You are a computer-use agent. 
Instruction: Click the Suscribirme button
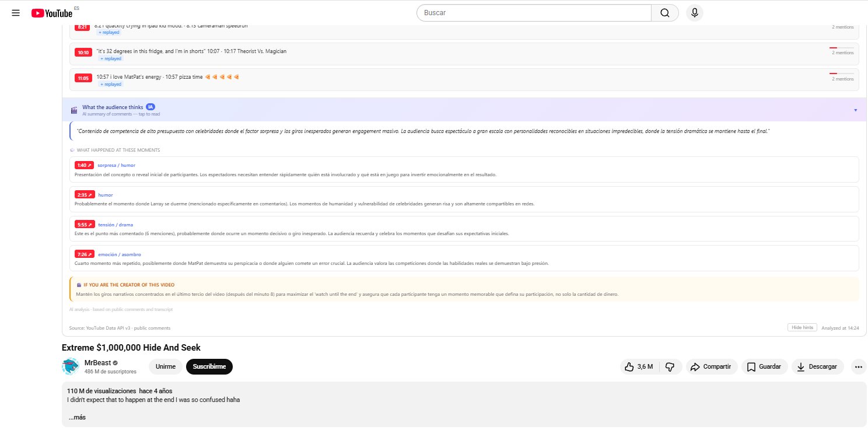[x=209, y=366]
